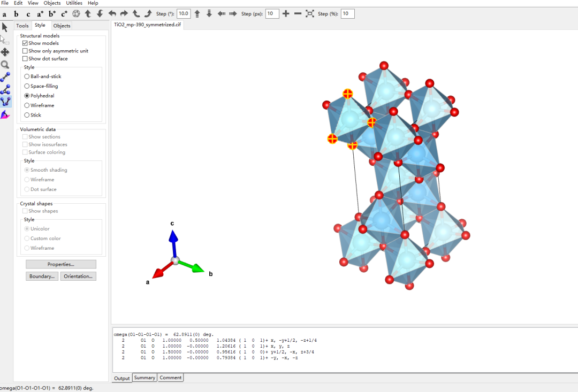Select the Distance measurement tool
Viewport: 578px width, 392px height.
(5, 77)
